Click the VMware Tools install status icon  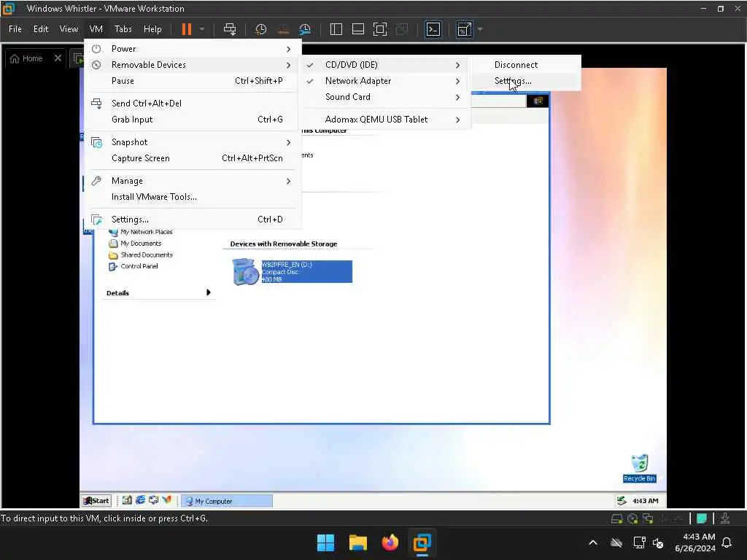point(725,518)
